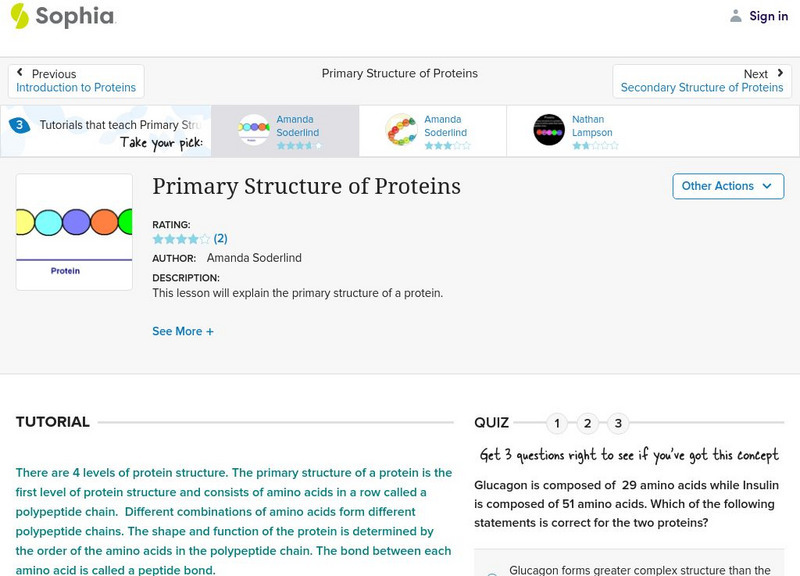This screenshot has height=576, width=800.
Task: Click the rating count (2)
Action: tap(221, 239)
